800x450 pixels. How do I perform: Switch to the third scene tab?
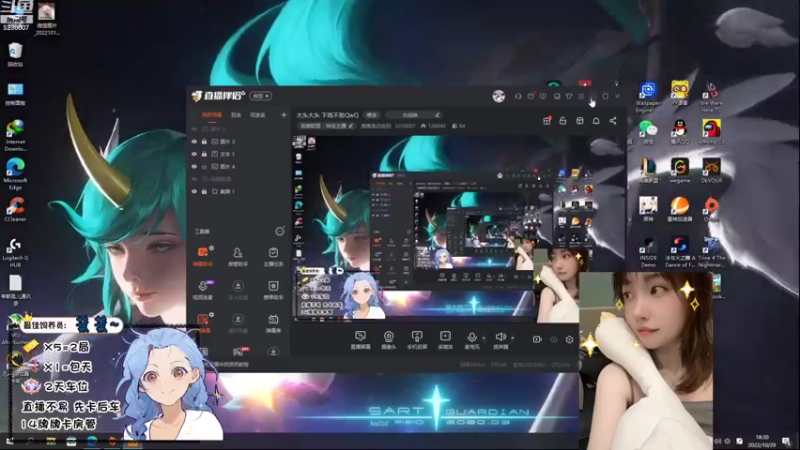pyautogui.click(x=258, y=115)
